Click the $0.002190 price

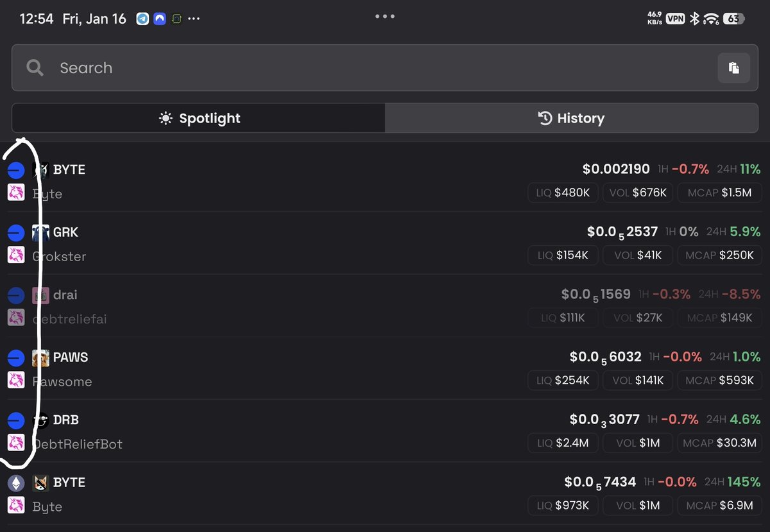coord(616,169)
